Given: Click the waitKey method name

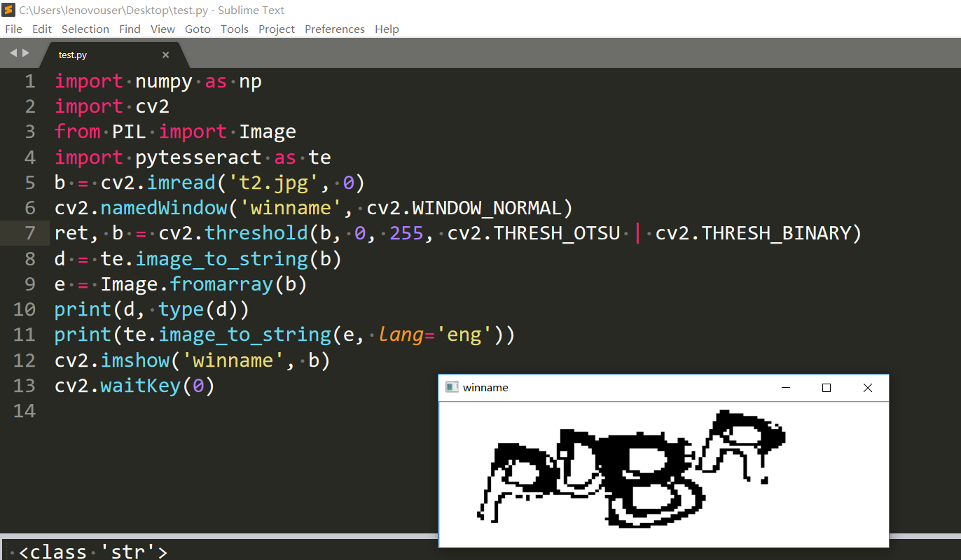Looking at the screenshot, I should pyautogui.click(x=141, y=386).
